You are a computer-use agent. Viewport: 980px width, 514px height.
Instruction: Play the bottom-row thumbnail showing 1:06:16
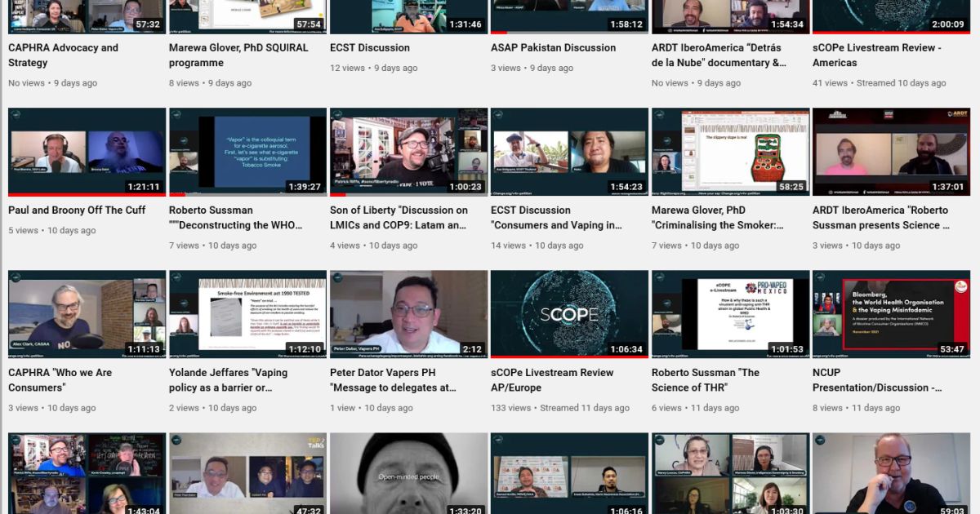tap(569, 474)
